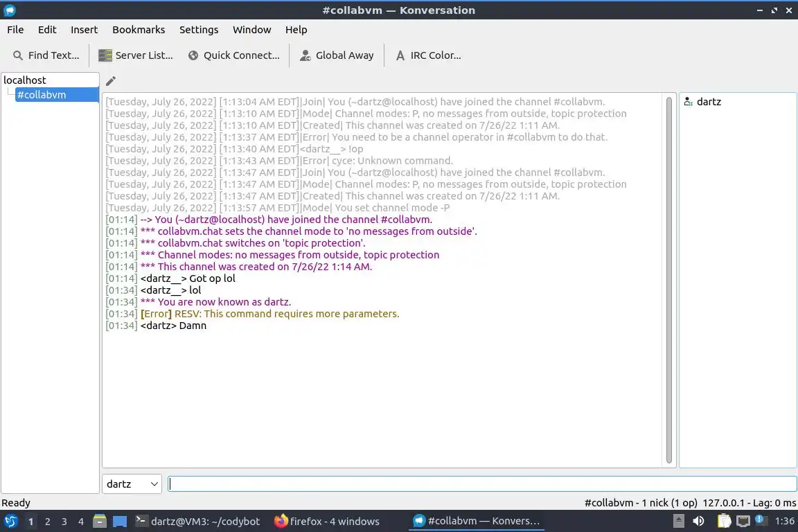This screenshot has height=532, width=798.
Task: Click the chat view vertical scrollbar
Action: pyautogui.click(x=668, y=280)
